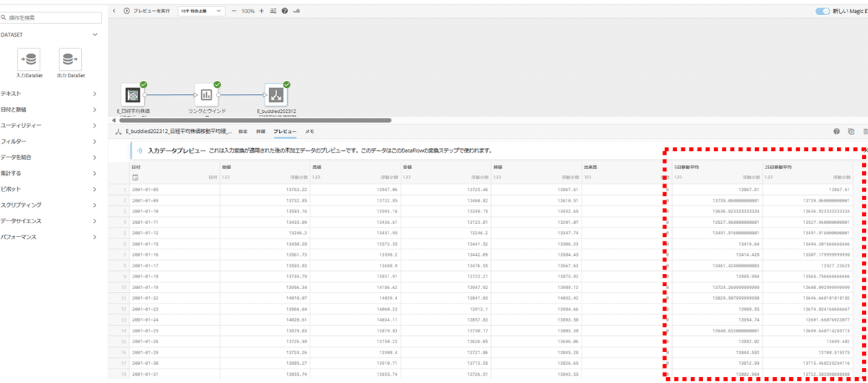
Task: Run preview with the play icon
Action: point(127,12)
